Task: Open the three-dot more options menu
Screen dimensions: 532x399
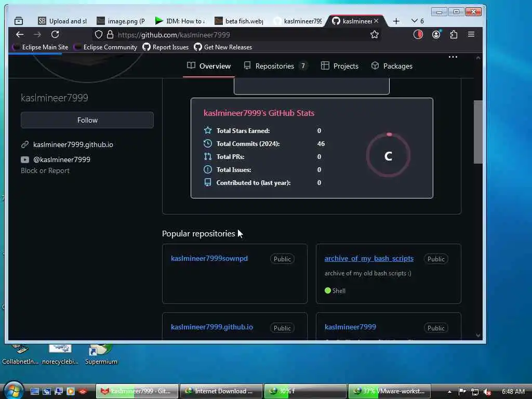Action: click(453, 57)
